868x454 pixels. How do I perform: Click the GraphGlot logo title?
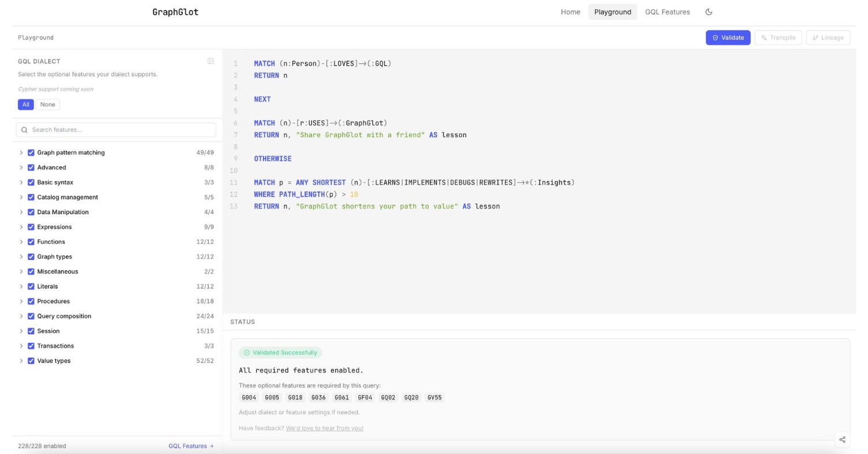tap(175, 12)
